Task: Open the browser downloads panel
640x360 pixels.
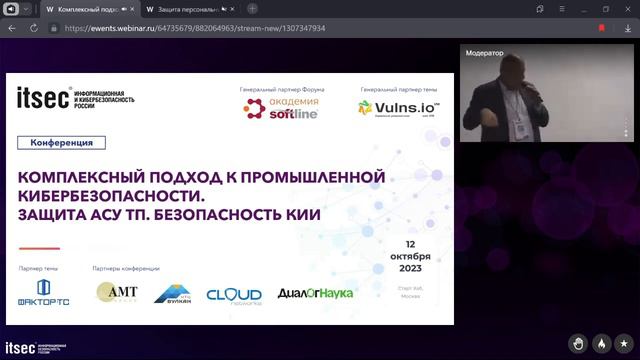Action: pos(628,28)
